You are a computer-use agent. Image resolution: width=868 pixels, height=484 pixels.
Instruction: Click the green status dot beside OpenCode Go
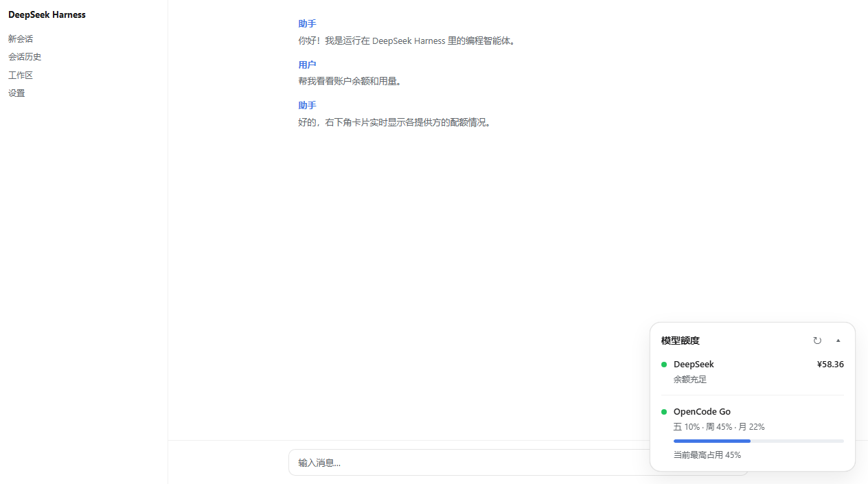[x=664, y=412]
